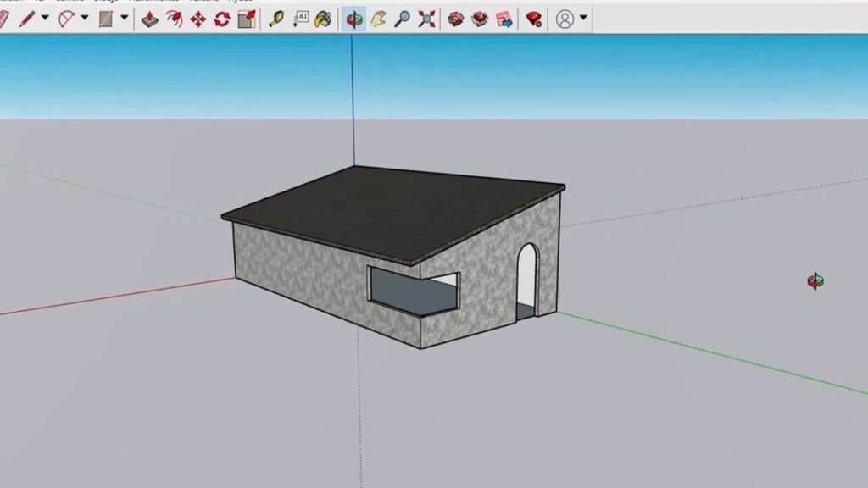This screenshot has width=868, height=488.
Task: Open the Line tool dropdown arrow
Action: tap(46, 19)
